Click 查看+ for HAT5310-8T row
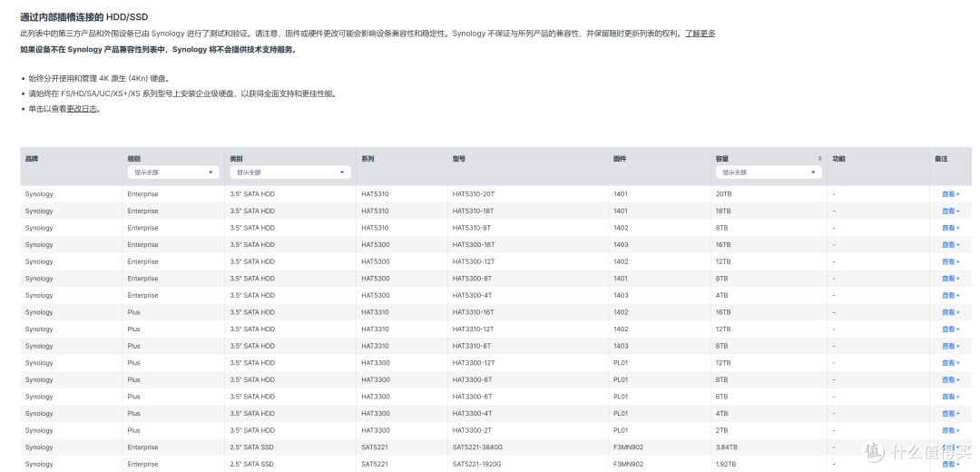The height and width of the screenshot is (472, 980). click(951, 228)
